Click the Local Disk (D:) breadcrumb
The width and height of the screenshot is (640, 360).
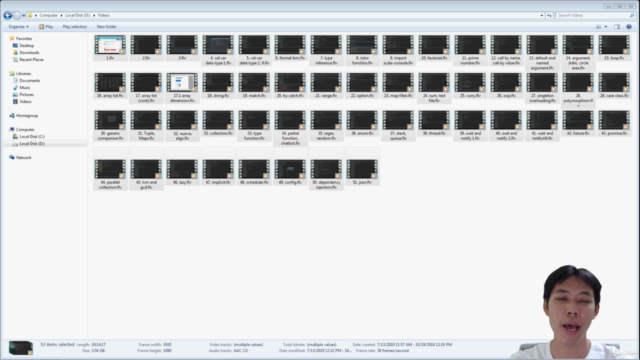pos(78,16)
